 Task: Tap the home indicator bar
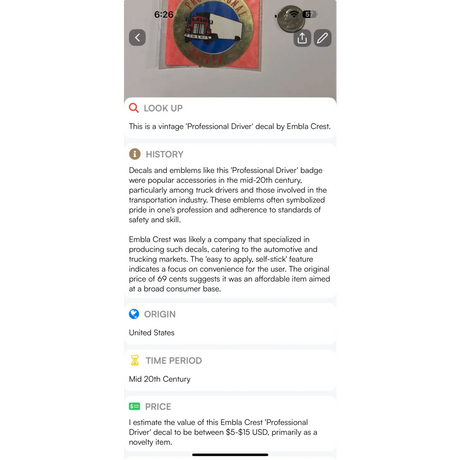(x=230, y=454)
